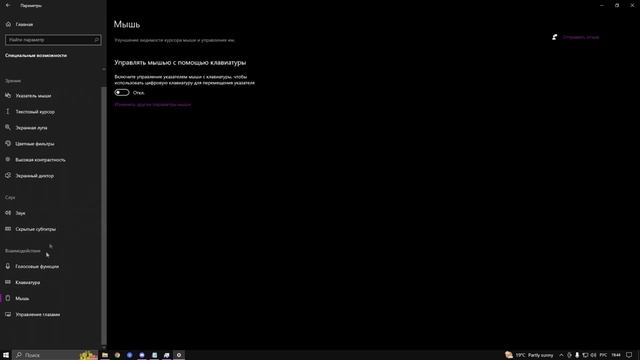Select the Мышь mouse section

[18, 298]
